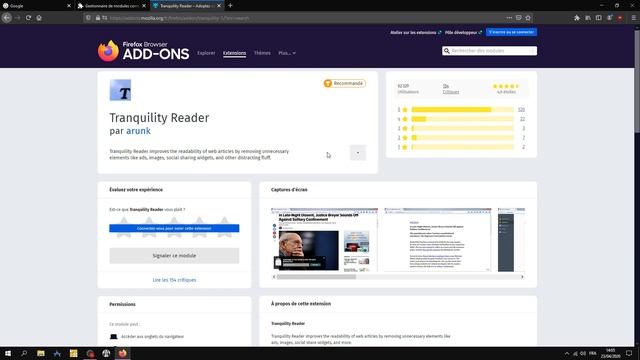Open third partially visible dark sidebar screenshot
Screen dimensions: 640x360
[x=511, y=240]
